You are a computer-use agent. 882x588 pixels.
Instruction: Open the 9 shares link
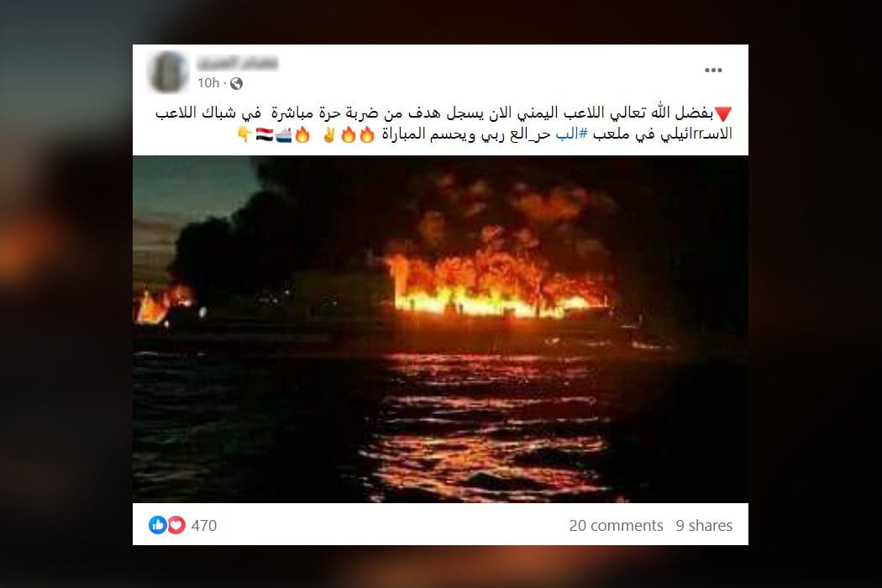704,526
